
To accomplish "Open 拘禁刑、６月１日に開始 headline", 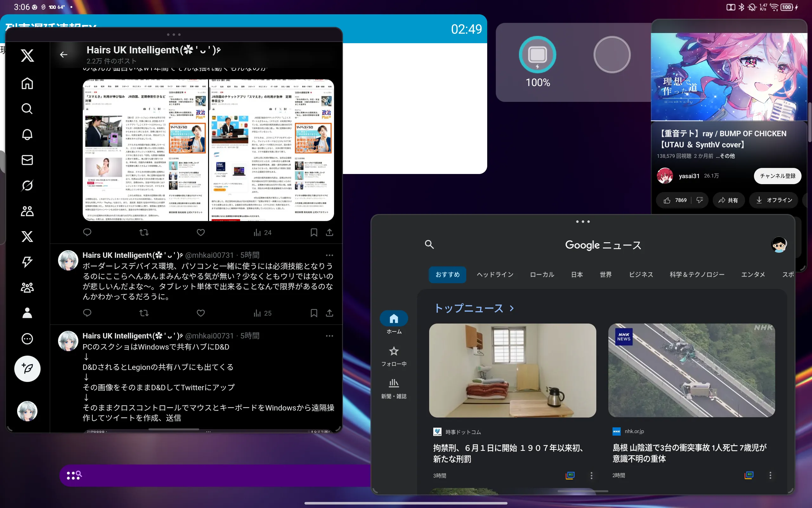I will [x=509, y=453].
